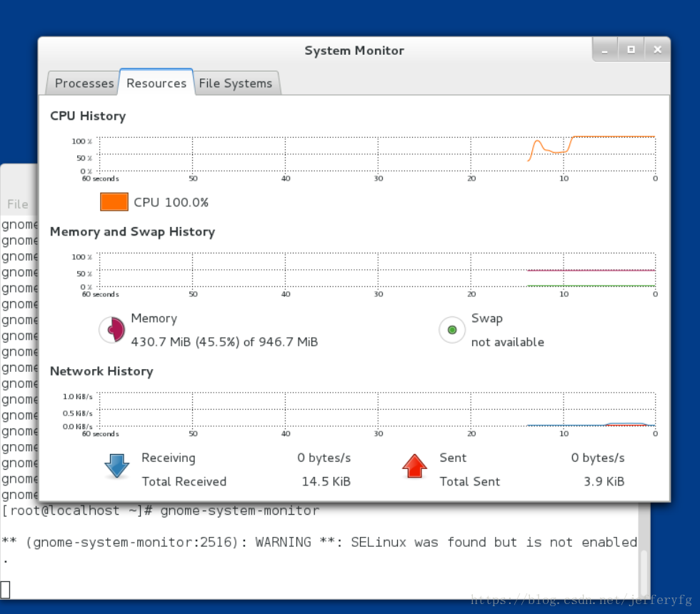700x614 pixels.
Task: Open the File menu in terminal window
Action: pyautogui.click(x=17, y=204)
